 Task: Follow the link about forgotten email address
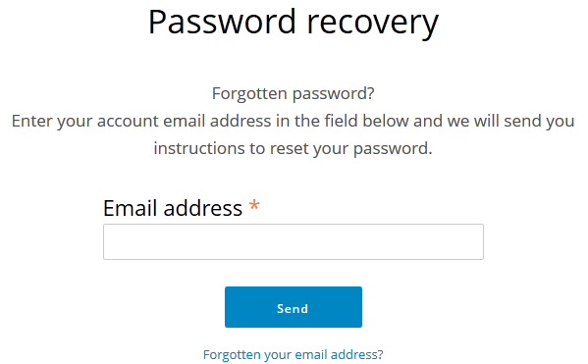click(x=294, y=354)
